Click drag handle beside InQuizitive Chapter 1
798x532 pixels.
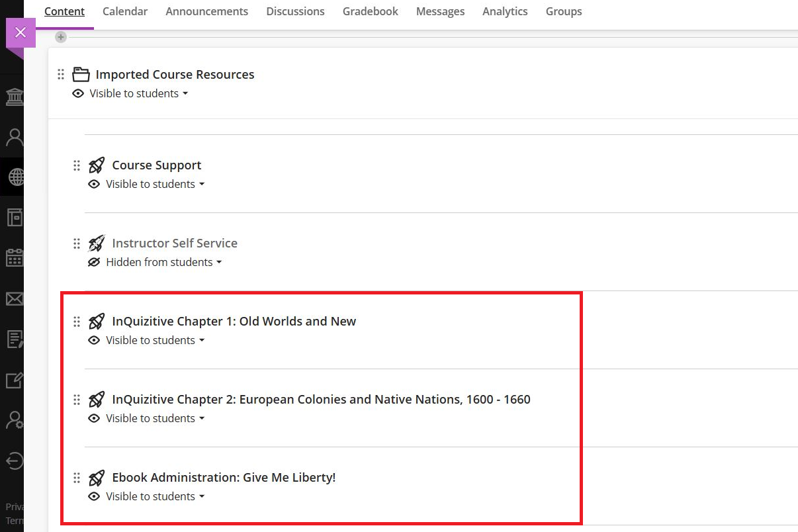tap(77, 322)
